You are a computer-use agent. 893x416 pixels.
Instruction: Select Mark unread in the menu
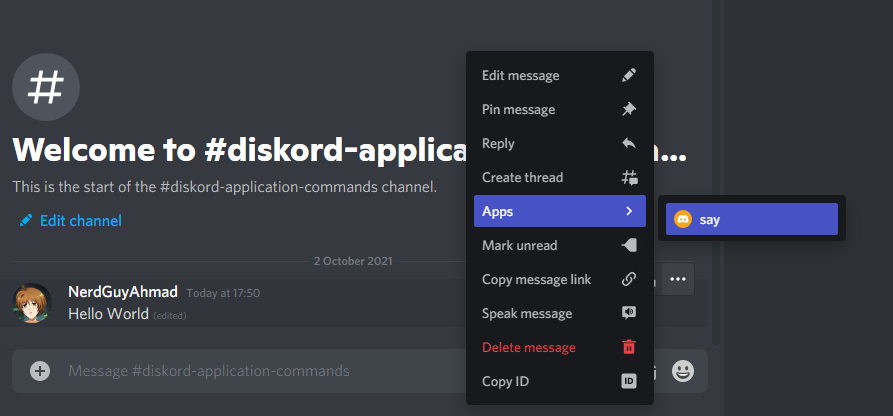pyautogui.click(x=560, y=246)
